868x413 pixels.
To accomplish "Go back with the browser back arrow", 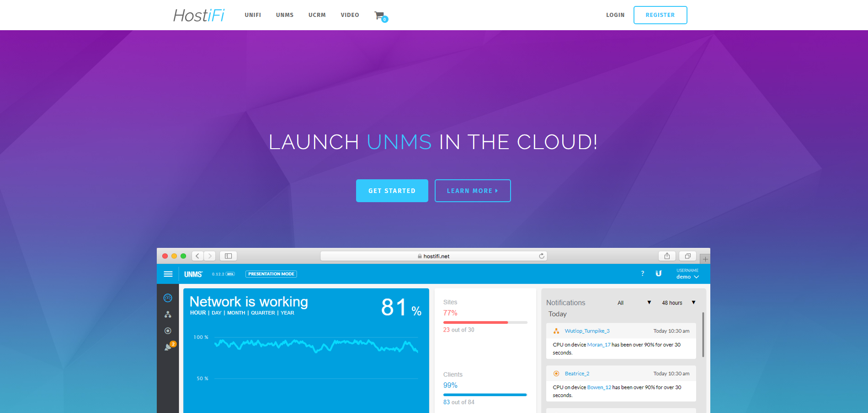I will click(197, 256).
